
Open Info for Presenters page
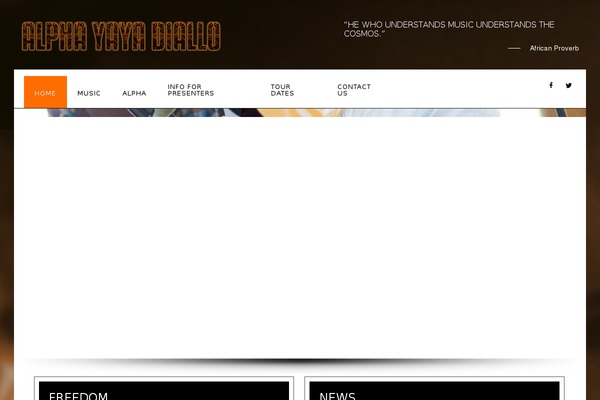click(191, 90)
